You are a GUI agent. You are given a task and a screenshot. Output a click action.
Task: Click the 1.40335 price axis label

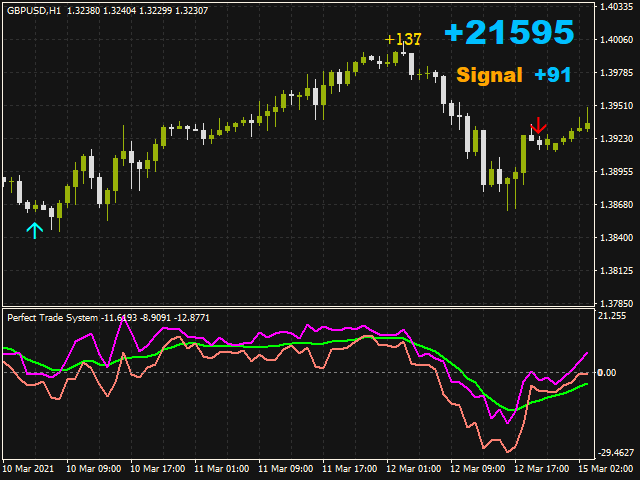pyautogui.click(x=616, y=7)
